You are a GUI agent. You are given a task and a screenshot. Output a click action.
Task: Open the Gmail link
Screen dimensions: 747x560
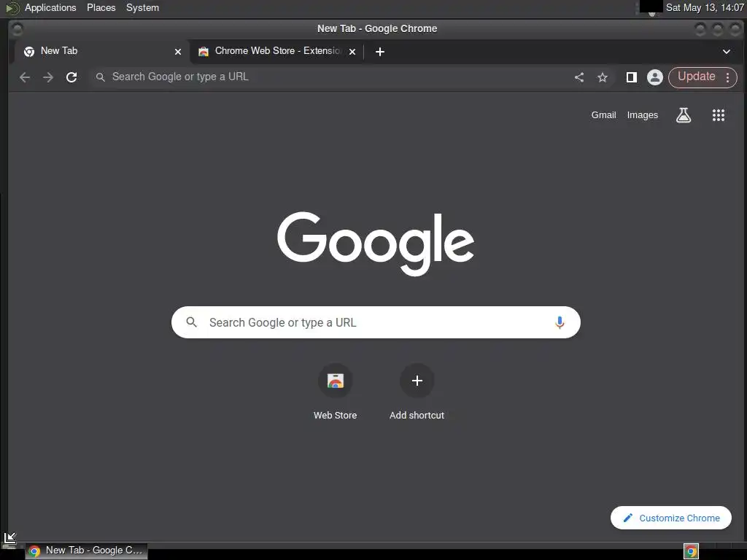point(603,114)
